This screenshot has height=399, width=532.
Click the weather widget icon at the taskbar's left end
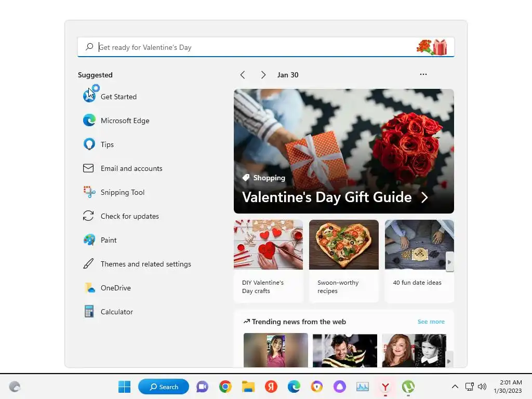point(15,387)
